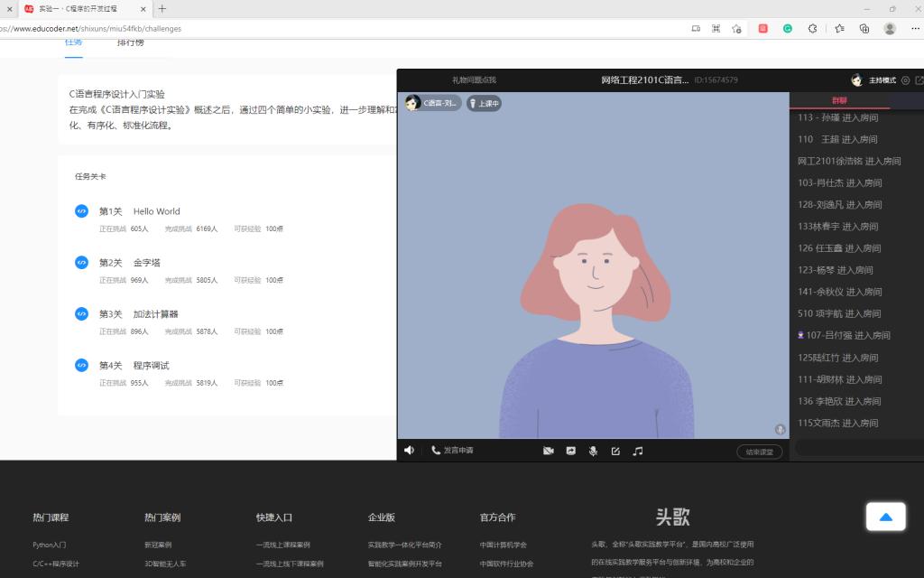Click the browser address bar URL
The width and height of the screenshot is (924, 578).
(91, 28)
